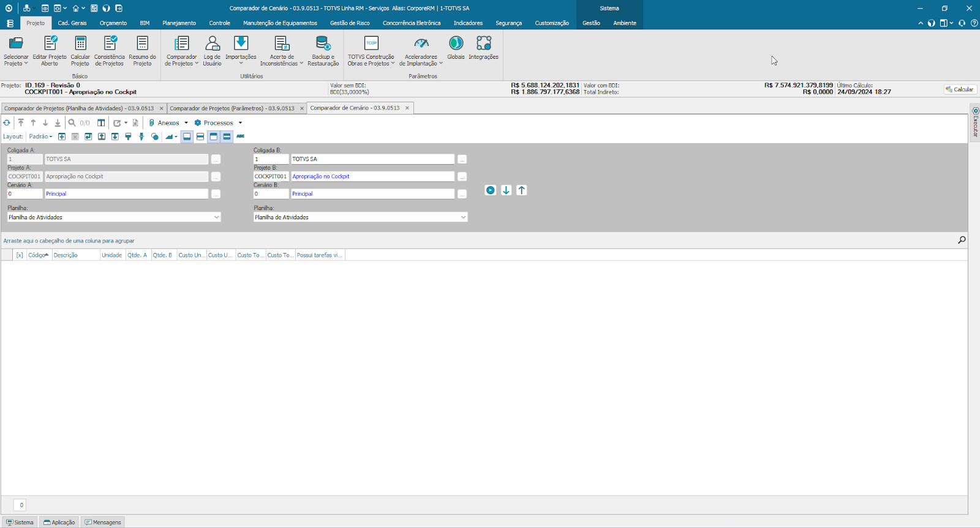Image resolution: width=980 pixels, height=528 pixels.
Task: Click Cenário B code input field
Action: [x=271, y=194]
